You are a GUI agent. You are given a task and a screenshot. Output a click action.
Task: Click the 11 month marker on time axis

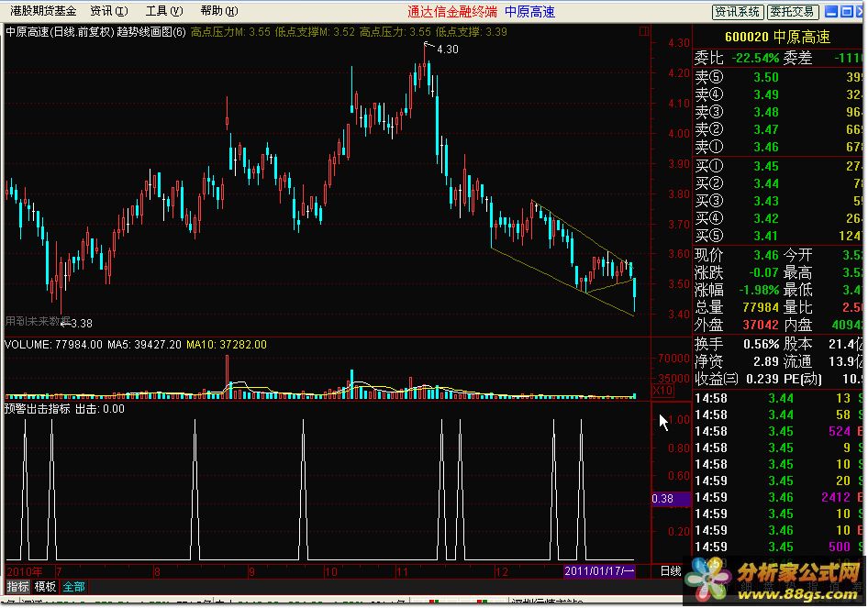402,571
